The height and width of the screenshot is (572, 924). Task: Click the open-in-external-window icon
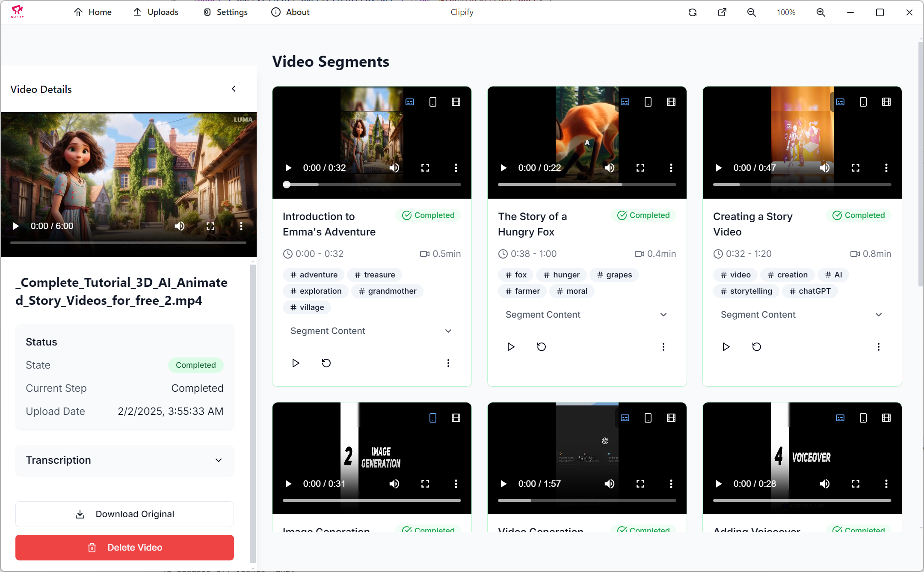[x=722, y=12]
